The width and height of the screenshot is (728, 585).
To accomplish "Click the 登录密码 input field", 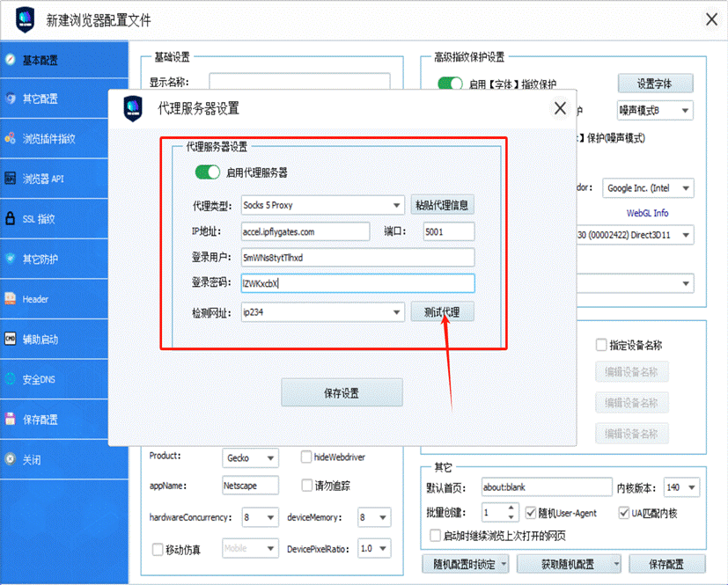I will (357, 283).
